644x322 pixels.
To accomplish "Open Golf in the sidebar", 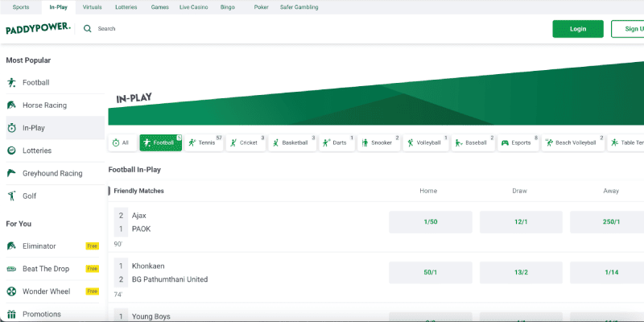I will (55, 196).
